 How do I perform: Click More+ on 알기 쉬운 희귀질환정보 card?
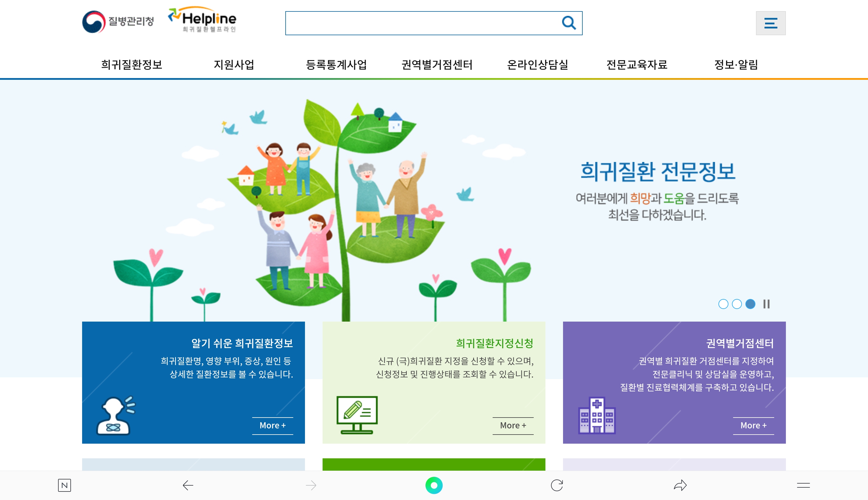pos(272,425)
